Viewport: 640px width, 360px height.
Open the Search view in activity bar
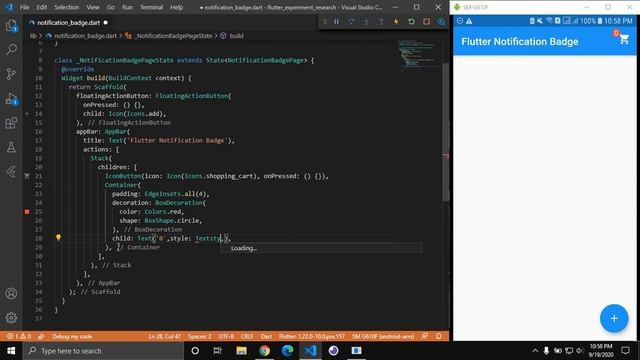click(11, 50)
